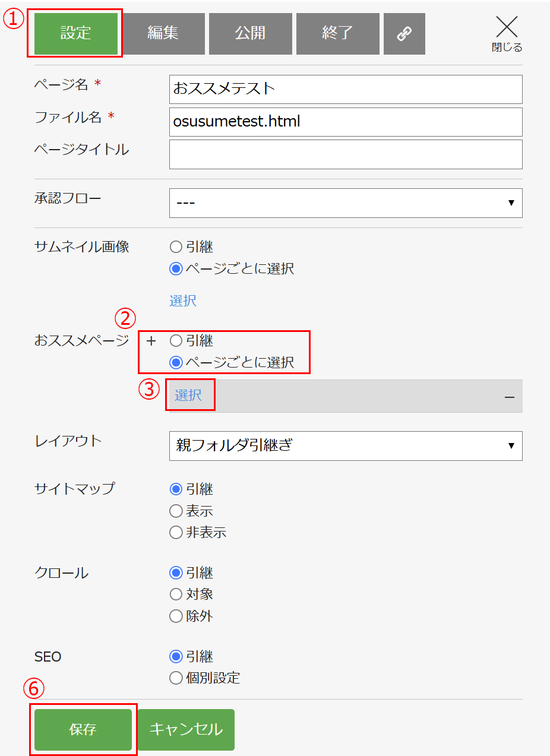The height and width of the screenshot is (756, 550).
Task: Open the 承認フロー dropdown
Action: tap(346, 203)
